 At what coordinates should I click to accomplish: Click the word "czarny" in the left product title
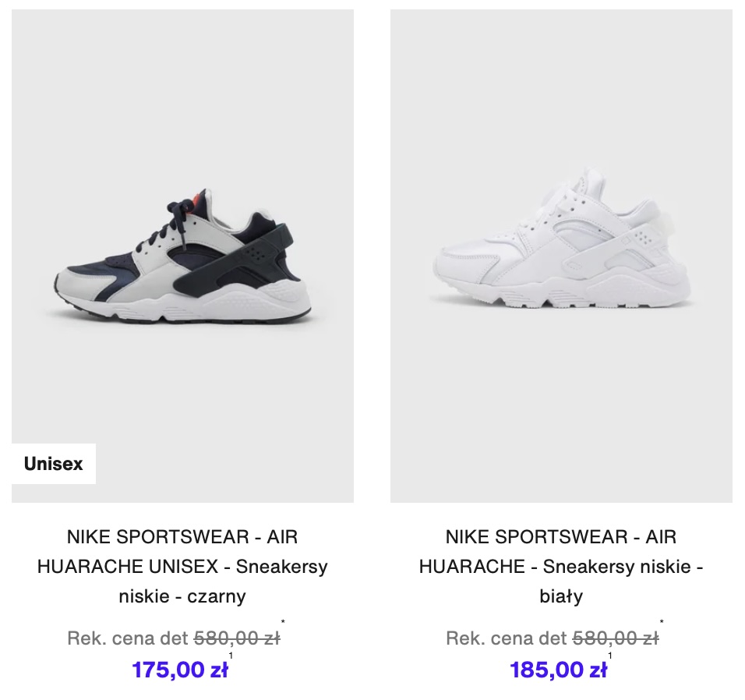point(217,596)
